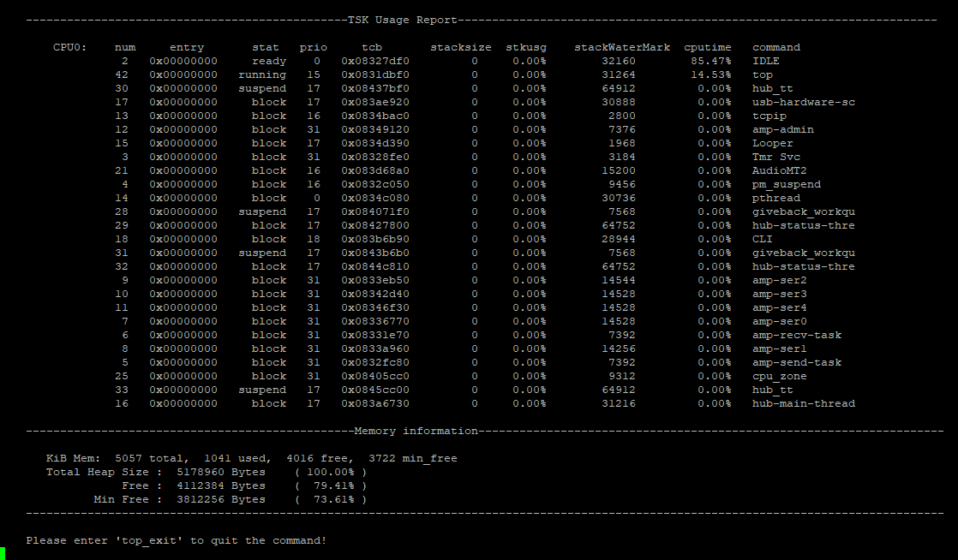Click the 'running' status of the top task

pyautogui.click(x=262, y=74)
